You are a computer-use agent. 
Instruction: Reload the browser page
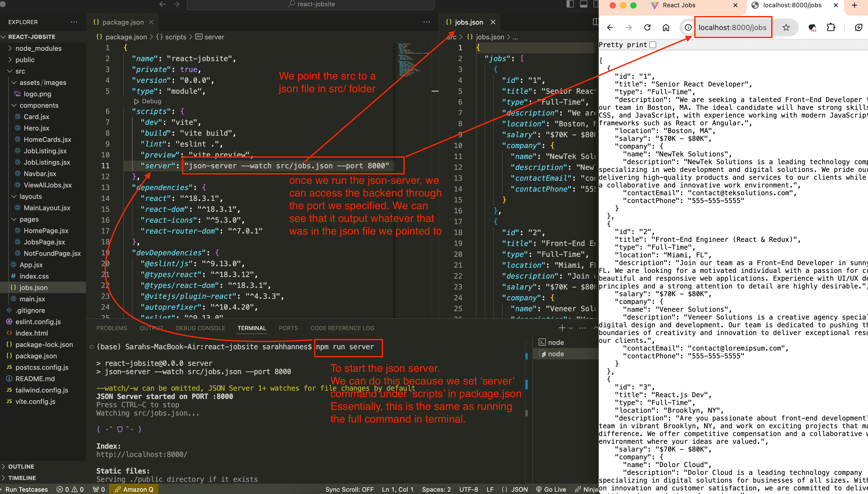pos(647,27)
